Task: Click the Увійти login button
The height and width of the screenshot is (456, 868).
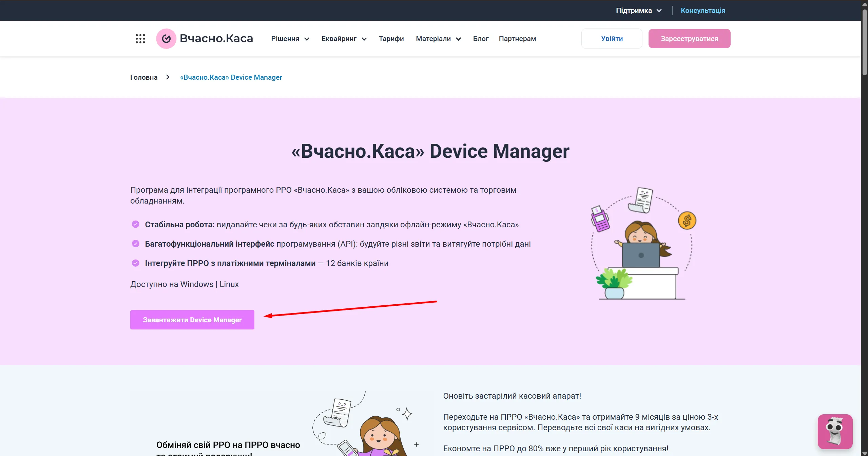Action: tap(612, 39)
